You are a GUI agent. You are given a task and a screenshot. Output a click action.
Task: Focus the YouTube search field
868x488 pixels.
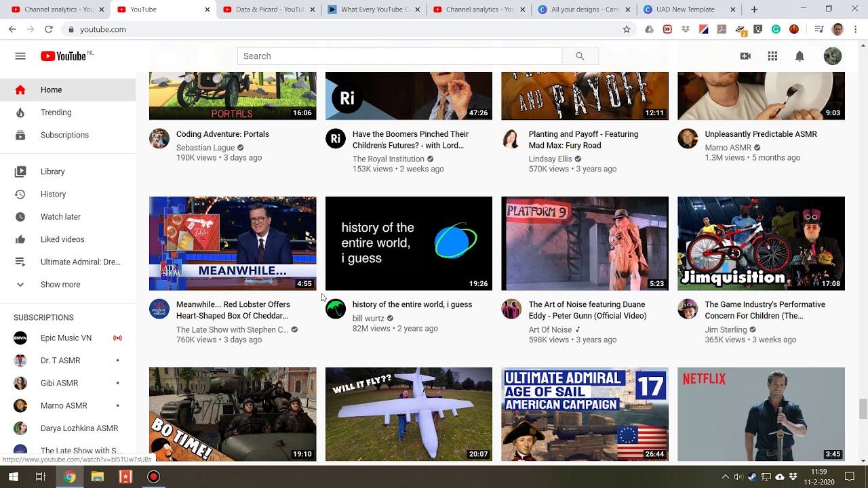(399, 56)
